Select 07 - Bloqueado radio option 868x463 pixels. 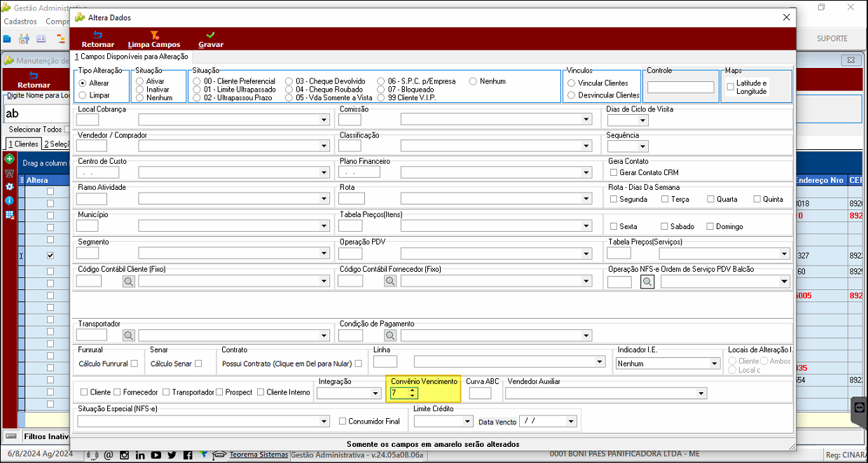click(382, 90)
